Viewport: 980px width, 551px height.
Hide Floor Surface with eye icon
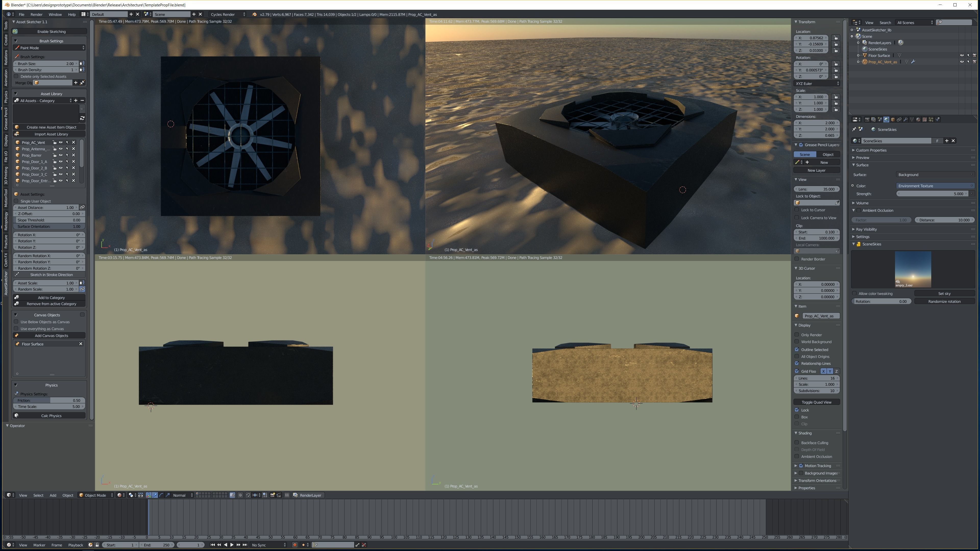click(x=962, y=56)
